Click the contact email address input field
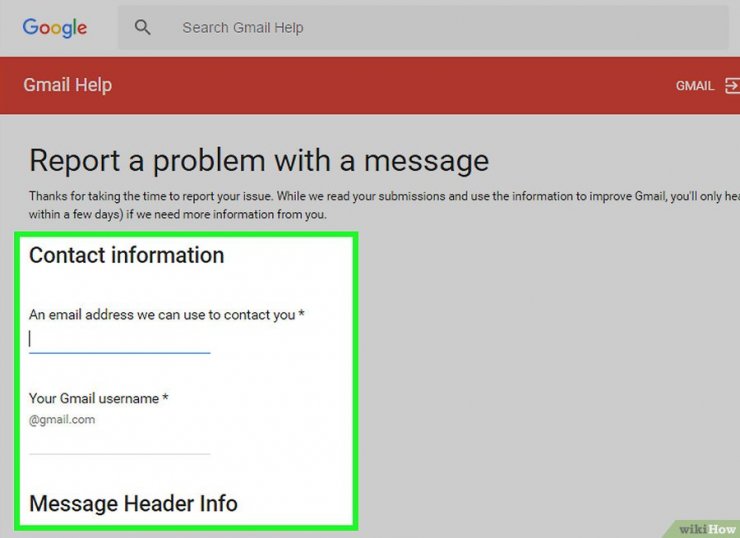The height and width of the screenshot is (538, 740). 119,340
